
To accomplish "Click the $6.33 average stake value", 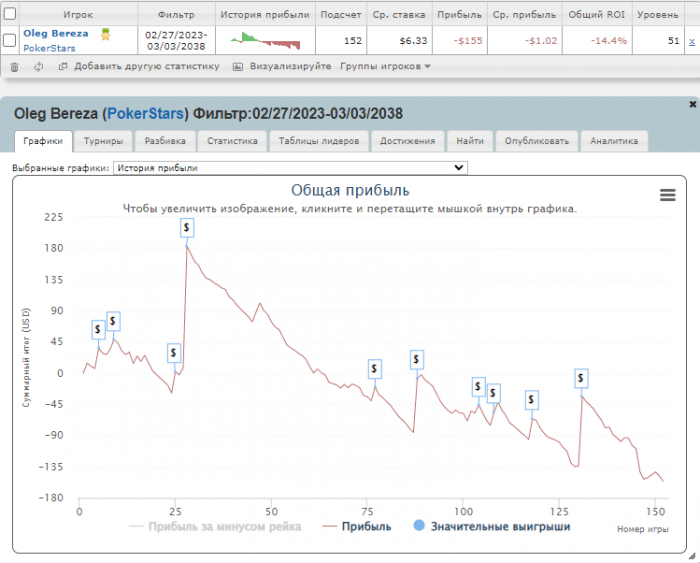I will click(413, 41).
